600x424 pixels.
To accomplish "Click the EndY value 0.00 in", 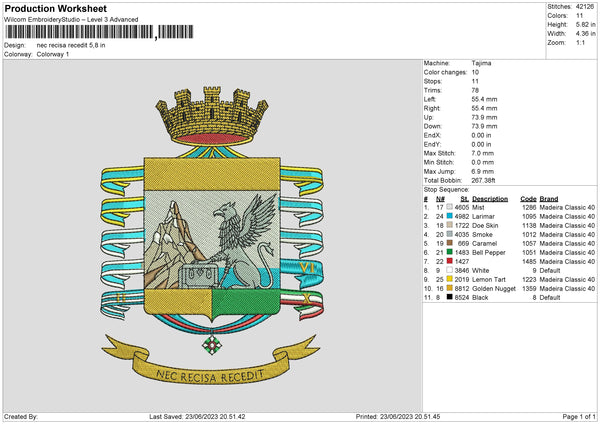I will [x=481, y=144].
